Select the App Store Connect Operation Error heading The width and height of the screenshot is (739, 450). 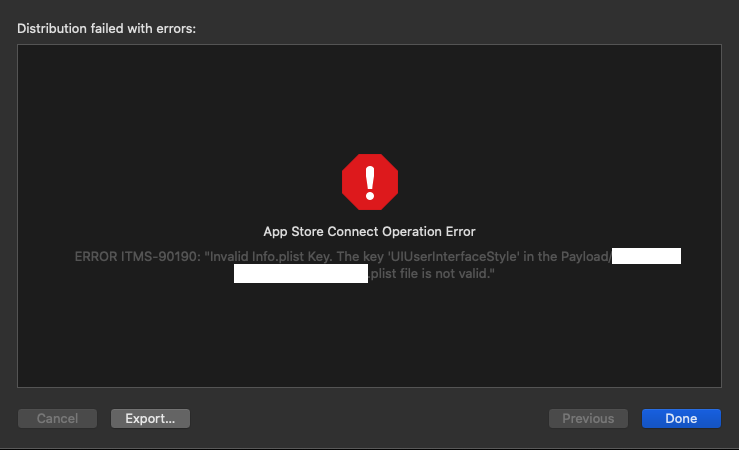coord(369,231)
